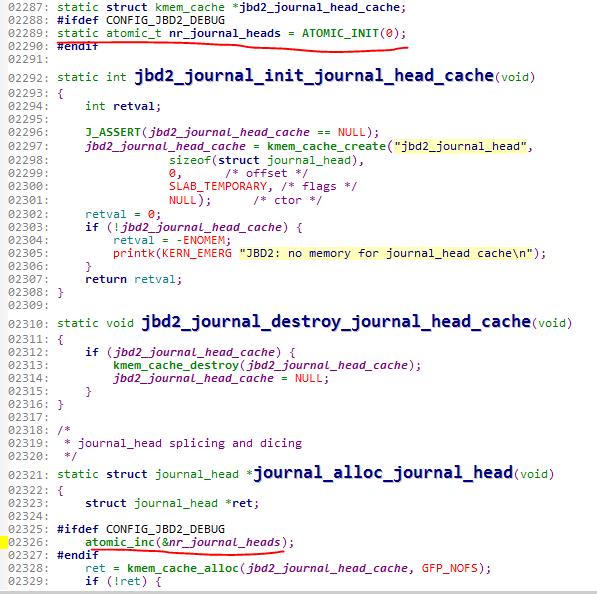Click the function name journal_alloc_journal_head
This screenshot has width=597, height=594.
pos(383,473)
